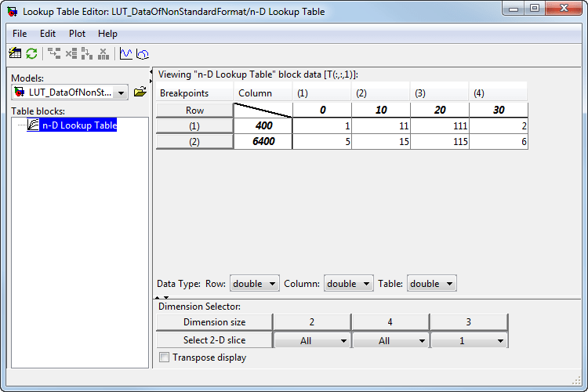Image resolution: width=588 pixels, height=392 pixels.
Task: Click the insert row toolbar icon
Action: pos(54,53)
